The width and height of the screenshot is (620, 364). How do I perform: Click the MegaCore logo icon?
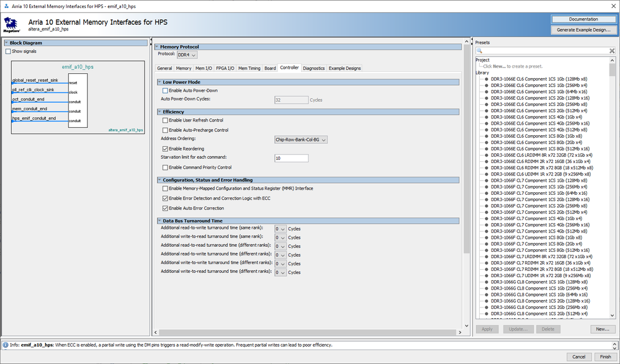(x=11, y=25)
